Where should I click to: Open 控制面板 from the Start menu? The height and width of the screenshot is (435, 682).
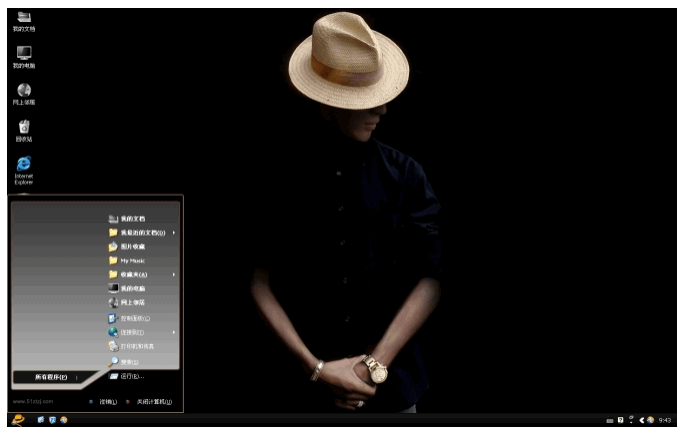[x=132, y=317]
